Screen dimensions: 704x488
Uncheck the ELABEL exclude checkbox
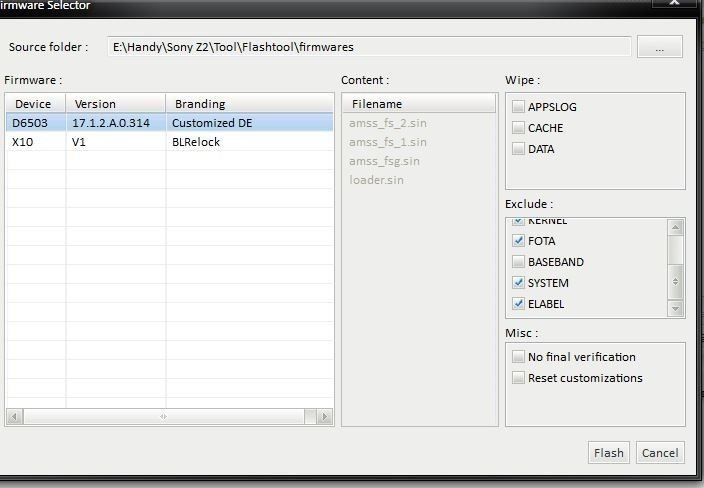click(x=518, y=304)
